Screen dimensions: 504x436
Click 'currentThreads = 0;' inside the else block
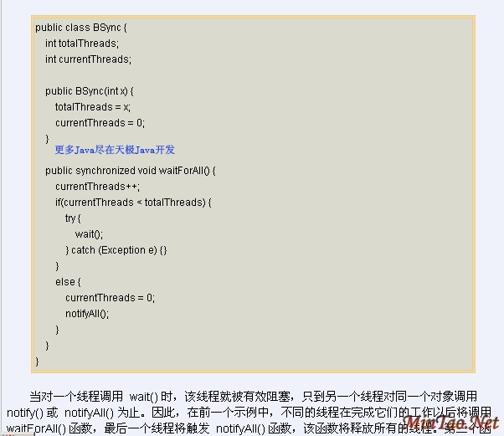[x=110, y=298]
